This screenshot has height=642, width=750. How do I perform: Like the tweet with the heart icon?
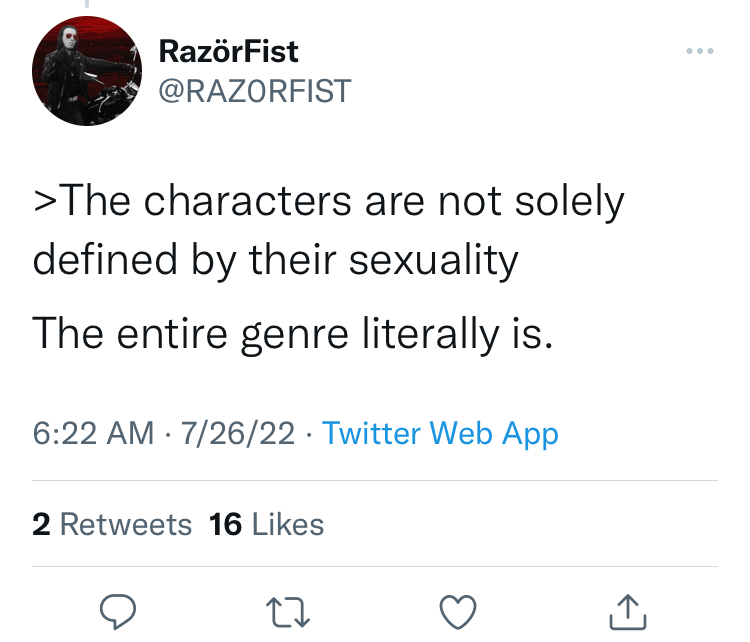coord(458,611)
